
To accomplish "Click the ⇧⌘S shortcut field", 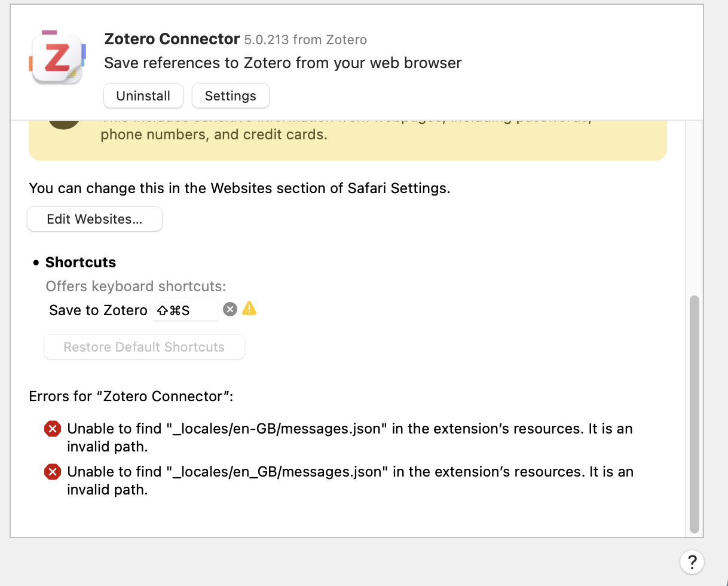I will (x=185, y=310).
